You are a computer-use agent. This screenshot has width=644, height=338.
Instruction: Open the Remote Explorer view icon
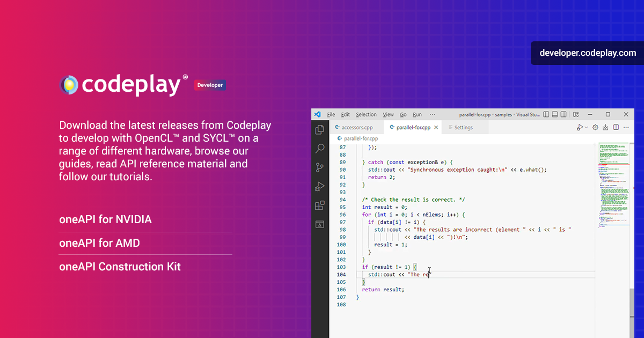click(320, 224)
